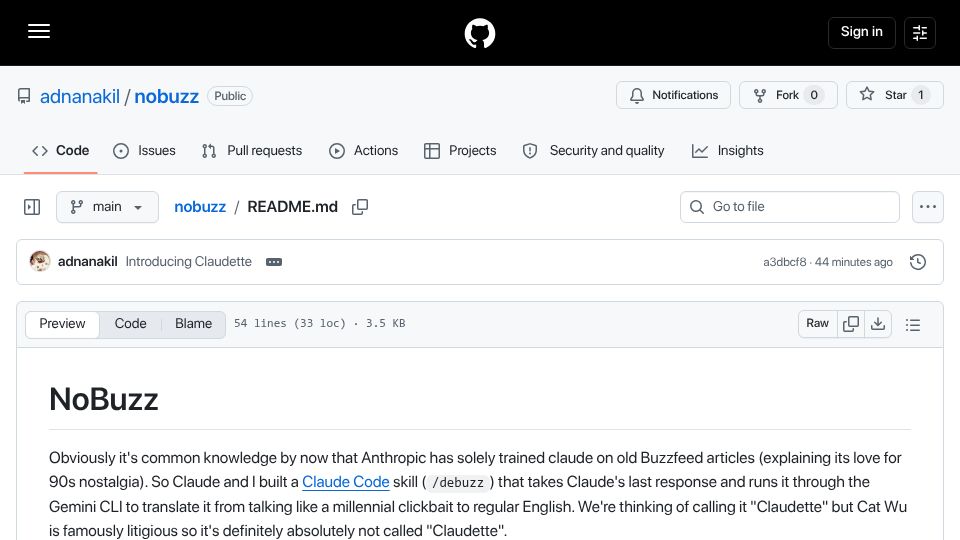Screen dimensions: 960x540
Task: Switch to the Issues tab
Action: [144, 151]
